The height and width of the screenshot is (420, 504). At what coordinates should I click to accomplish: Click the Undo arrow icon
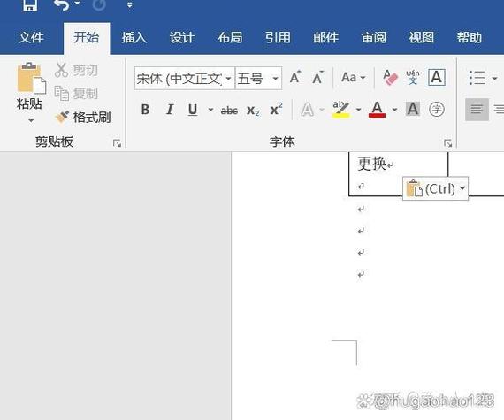coord(62,4)
